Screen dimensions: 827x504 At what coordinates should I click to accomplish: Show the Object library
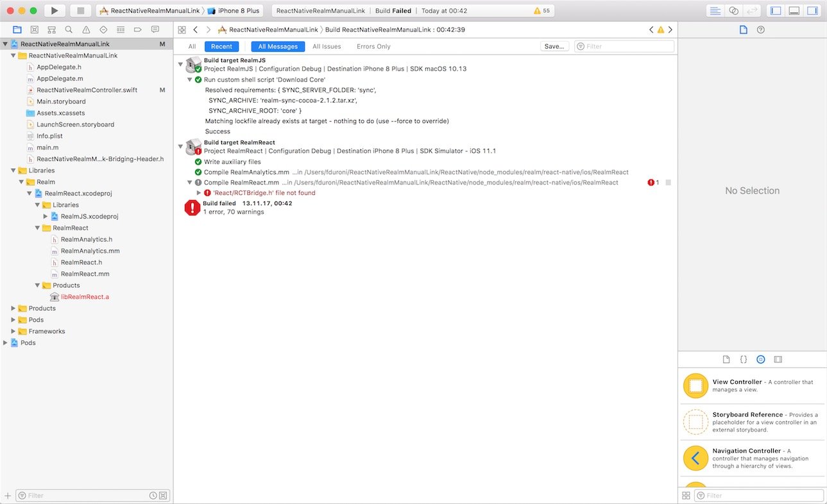[761, 360]
